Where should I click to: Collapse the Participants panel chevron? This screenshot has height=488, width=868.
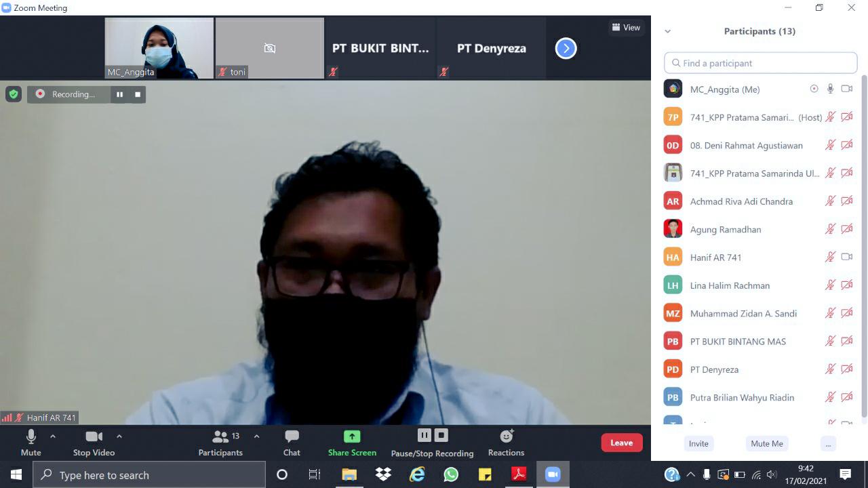(667, 31)
